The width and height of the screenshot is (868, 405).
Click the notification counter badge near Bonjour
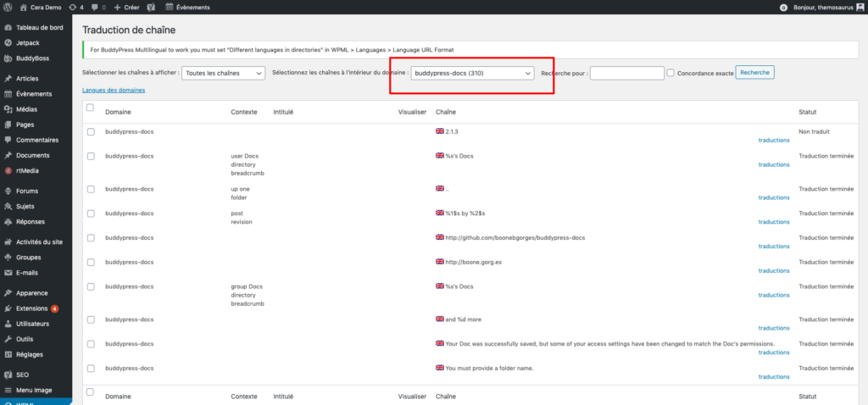[x=782, y=8]
